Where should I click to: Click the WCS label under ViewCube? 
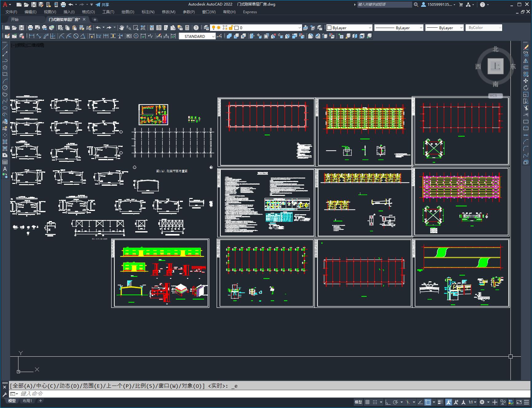(495, 96)
